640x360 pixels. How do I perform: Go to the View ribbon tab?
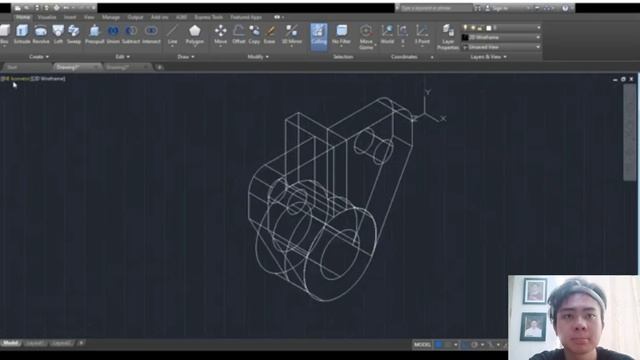pyautogui.click(x=89, y=17)
